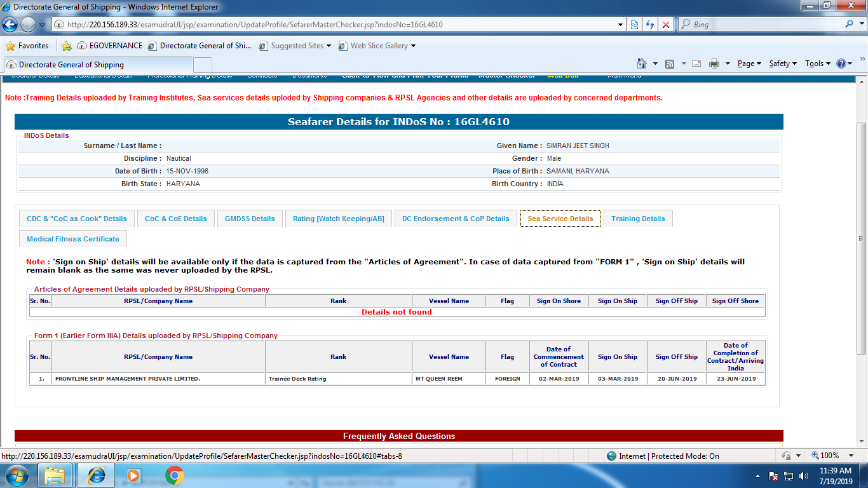868x488 pixels.
Task: Click the browser Back arrow button
Action: click(11, 25)
